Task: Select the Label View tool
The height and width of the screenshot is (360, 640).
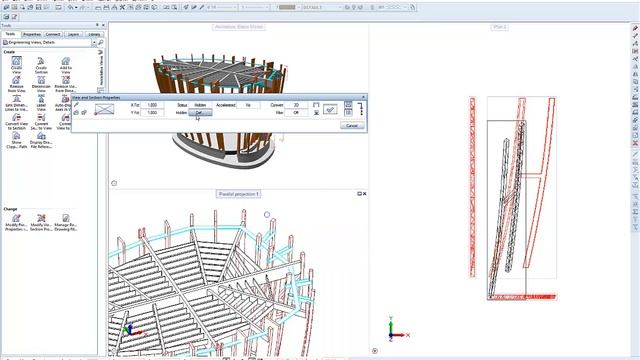Action: [41, 103]
